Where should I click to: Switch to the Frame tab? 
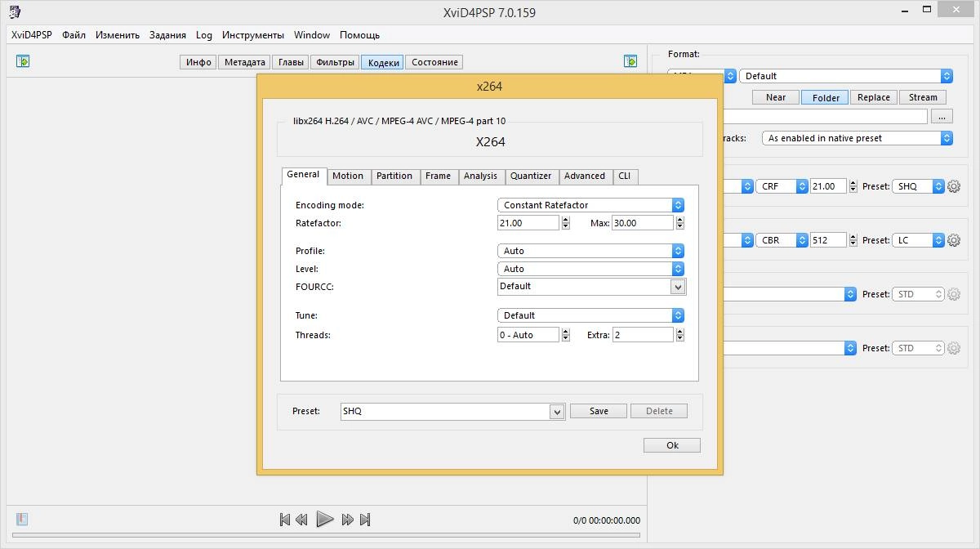coord(438,176)
